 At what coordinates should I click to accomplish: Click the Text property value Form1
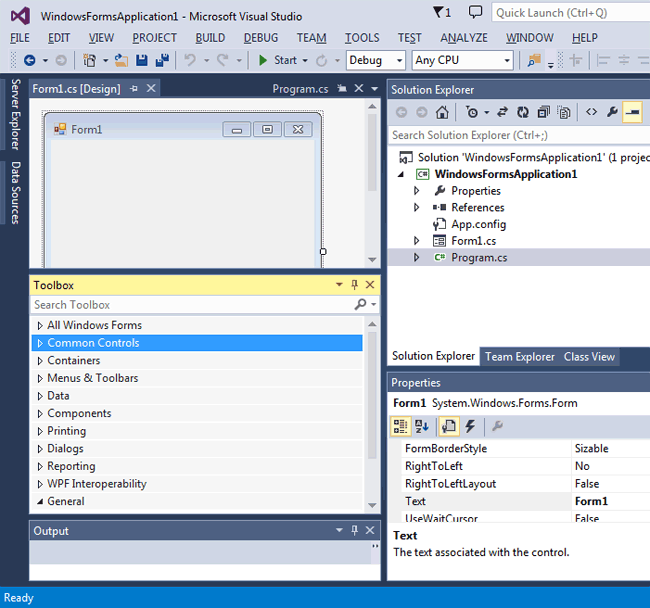[x=591, y=501]
